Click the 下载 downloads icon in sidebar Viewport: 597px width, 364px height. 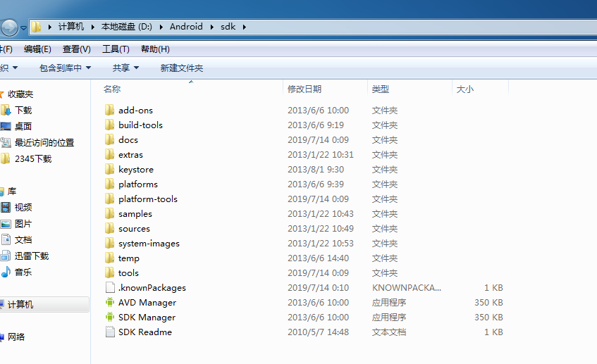(6, 111)
